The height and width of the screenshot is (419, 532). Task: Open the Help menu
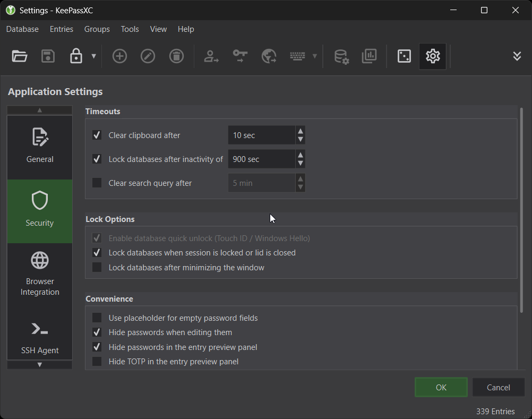(186, 29)
